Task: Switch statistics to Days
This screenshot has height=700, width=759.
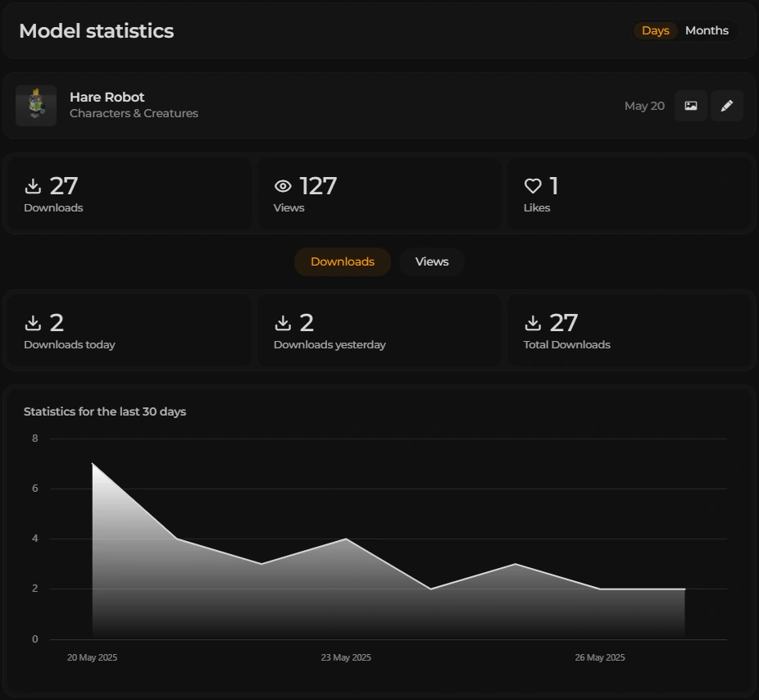Action: click(655, 30)
